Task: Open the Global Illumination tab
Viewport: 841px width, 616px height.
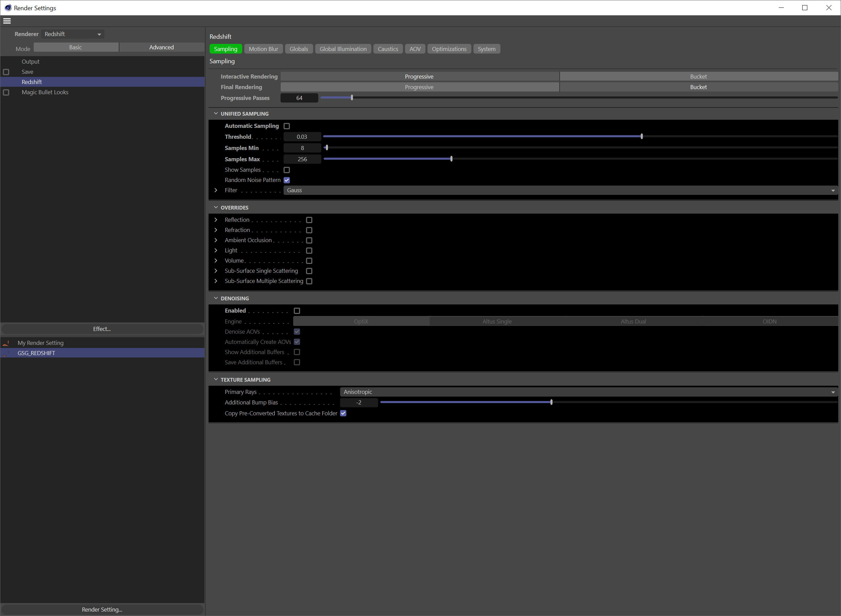Action: [343, 49]
